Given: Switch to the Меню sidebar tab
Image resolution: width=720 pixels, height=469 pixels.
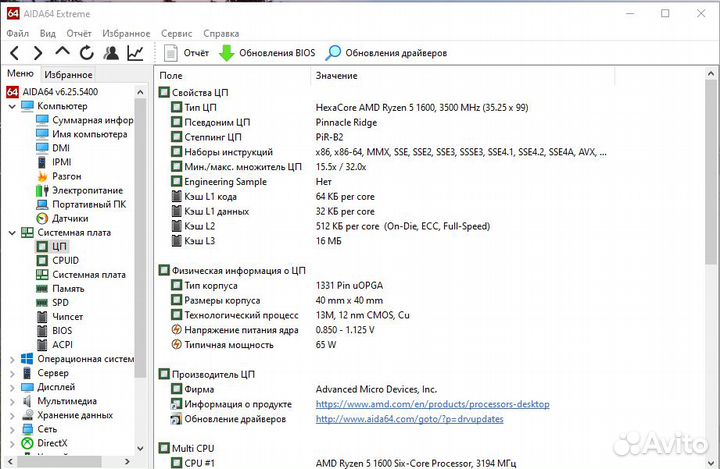Looking at the screenshot, I should pos(20,73).
